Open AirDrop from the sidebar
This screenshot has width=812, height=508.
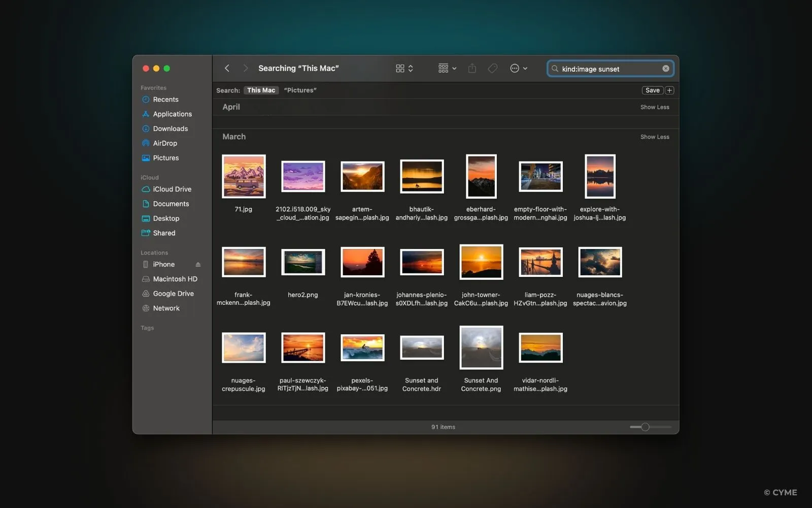point(165,143)
